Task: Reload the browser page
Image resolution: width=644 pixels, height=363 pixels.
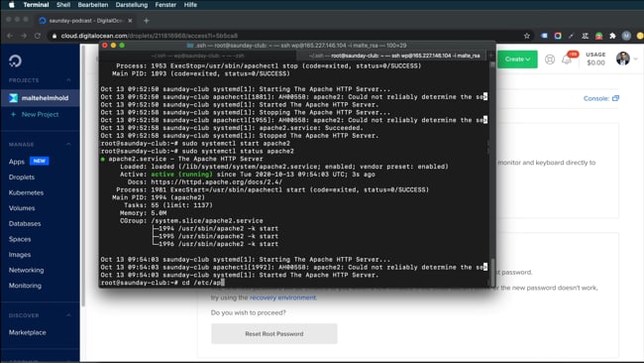Action: pos(38,36)
